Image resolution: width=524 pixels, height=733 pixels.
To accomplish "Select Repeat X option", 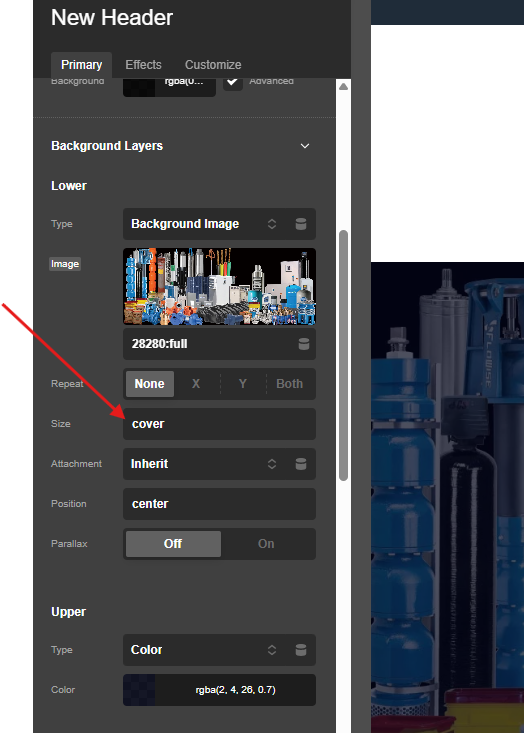I will [x=196, y=384].
